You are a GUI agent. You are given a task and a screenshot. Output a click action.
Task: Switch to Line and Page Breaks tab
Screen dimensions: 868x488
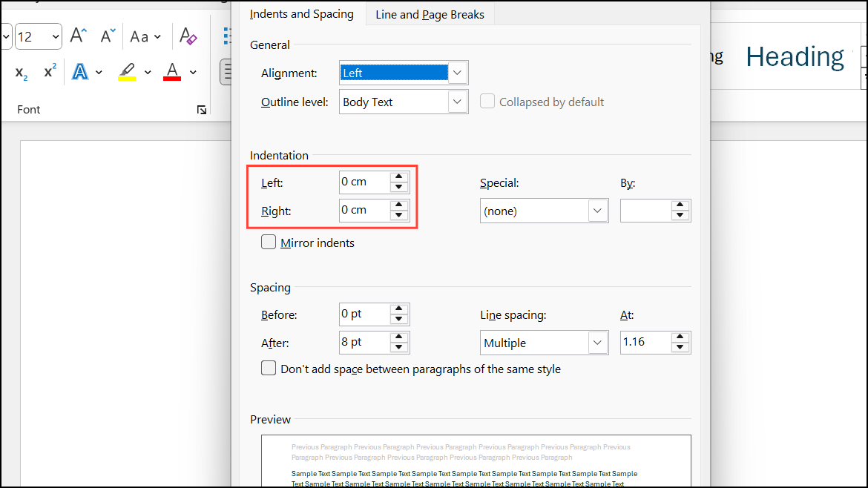pyautogui.click(x=430, y=14)
